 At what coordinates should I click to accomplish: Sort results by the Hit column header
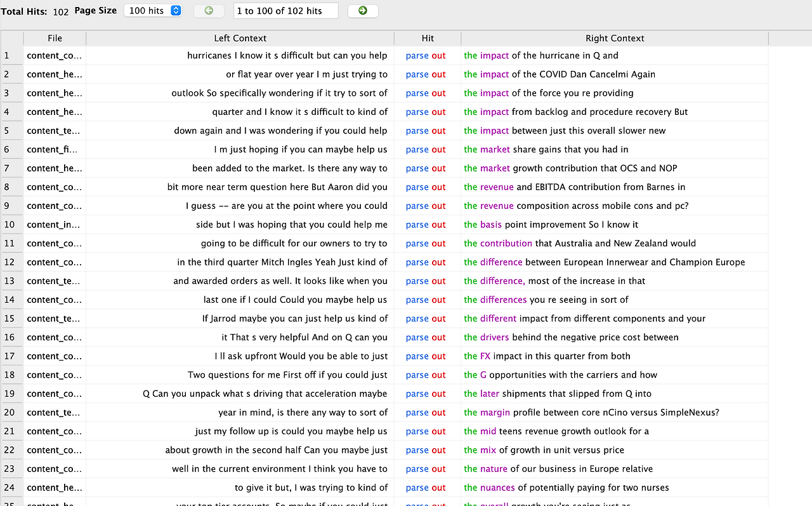coord(427,38)
